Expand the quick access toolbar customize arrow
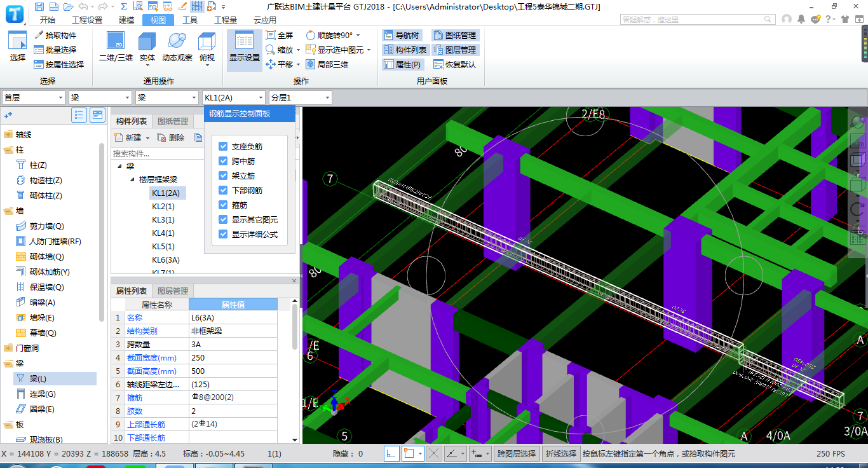This screenshot has height=468, width=868. click(224, 7)
